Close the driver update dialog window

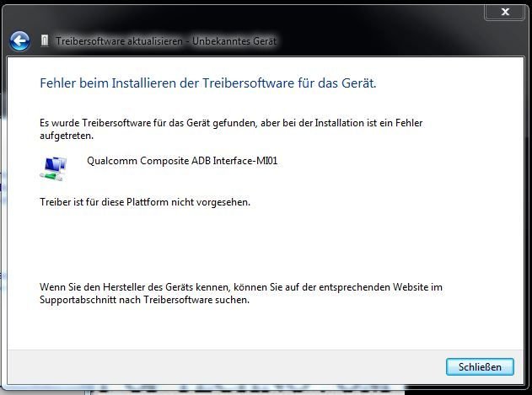coord(505,12)
